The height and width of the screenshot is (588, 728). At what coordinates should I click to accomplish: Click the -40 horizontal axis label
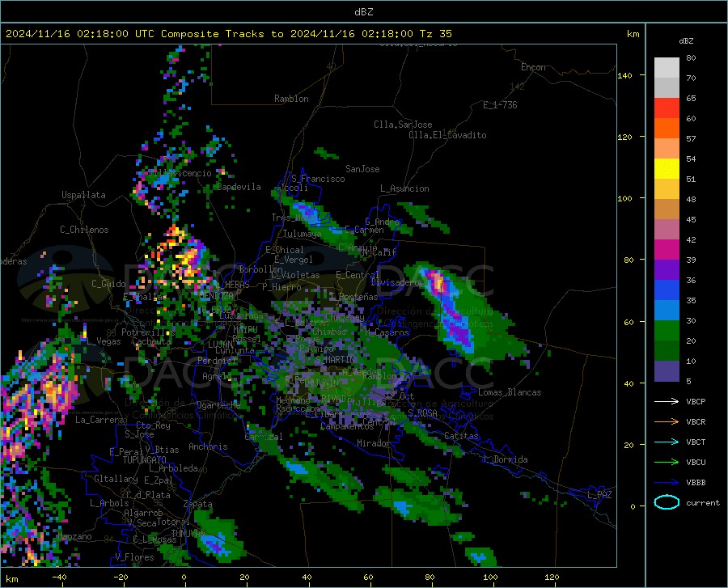pos(59,577)
